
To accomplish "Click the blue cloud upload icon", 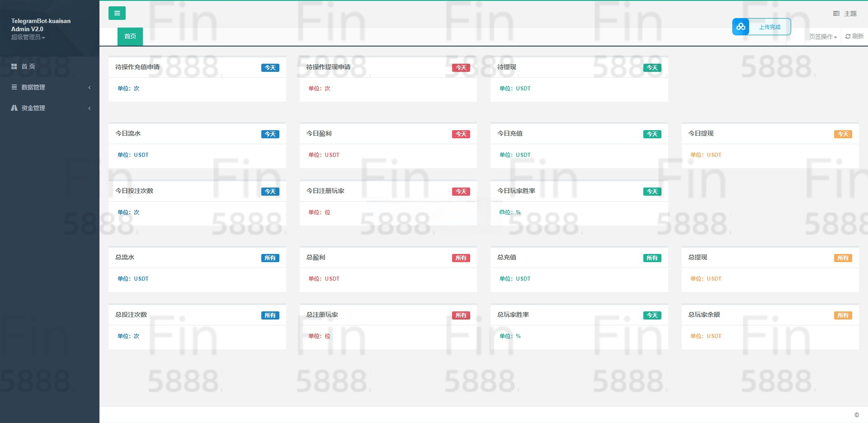I will click(x=741, y=27).
